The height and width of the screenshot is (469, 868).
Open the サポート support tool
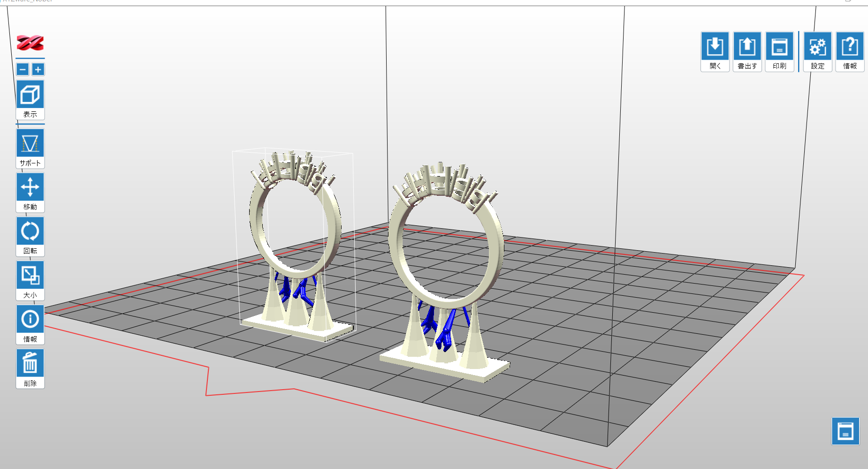coord(30,148)
